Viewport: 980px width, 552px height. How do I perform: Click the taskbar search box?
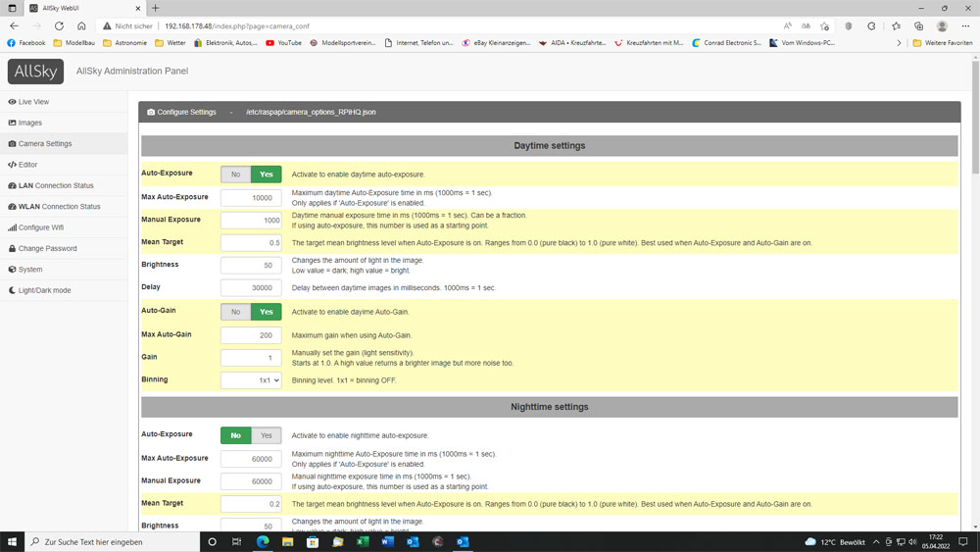[113, 542]
